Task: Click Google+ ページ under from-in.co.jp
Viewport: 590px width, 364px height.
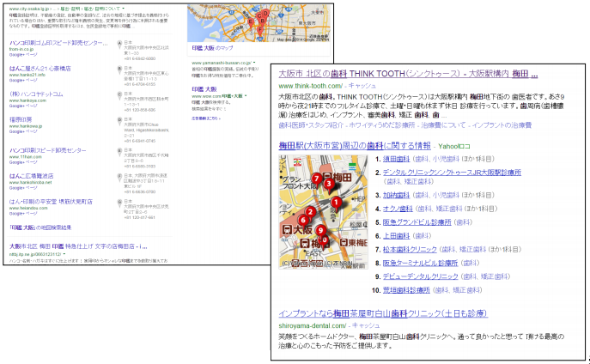Action: click(23, 55)
